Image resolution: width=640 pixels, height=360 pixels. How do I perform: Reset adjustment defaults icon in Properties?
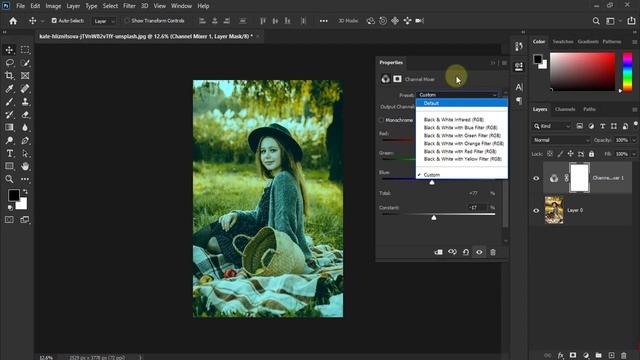click(x=466, y=252)
